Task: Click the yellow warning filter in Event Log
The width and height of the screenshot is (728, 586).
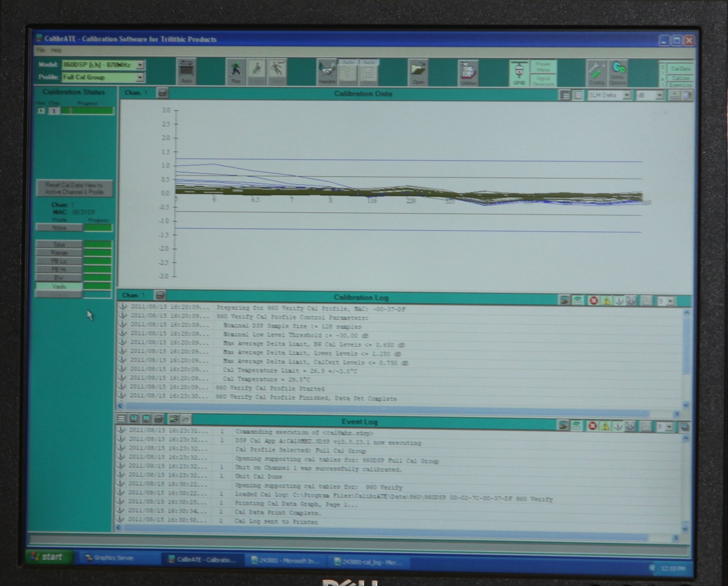Action: (x=605, y=426)
